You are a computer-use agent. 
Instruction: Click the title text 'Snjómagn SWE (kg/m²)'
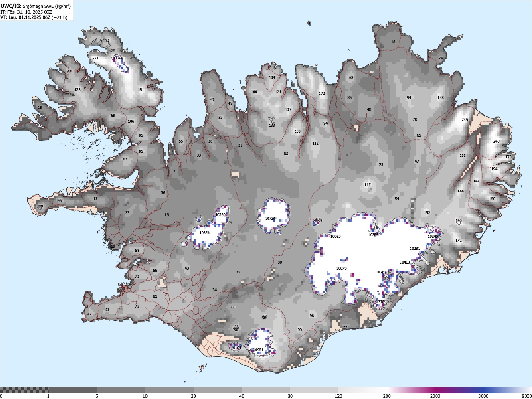[46, 6]
